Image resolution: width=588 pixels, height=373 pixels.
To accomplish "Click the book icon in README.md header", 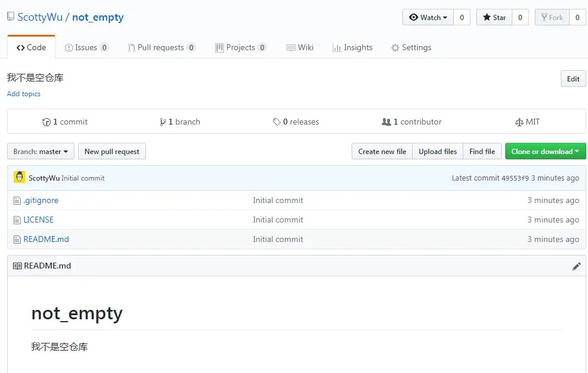I will pyautogui.click(x=17, y=266).
